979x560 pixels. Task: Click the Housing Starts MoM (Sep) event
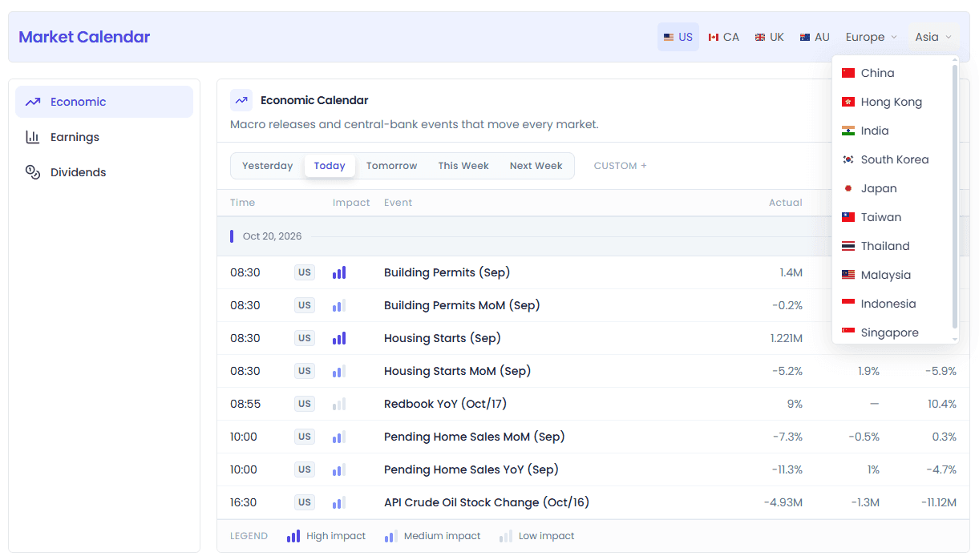pyautogui.click(x=458, y=371)
